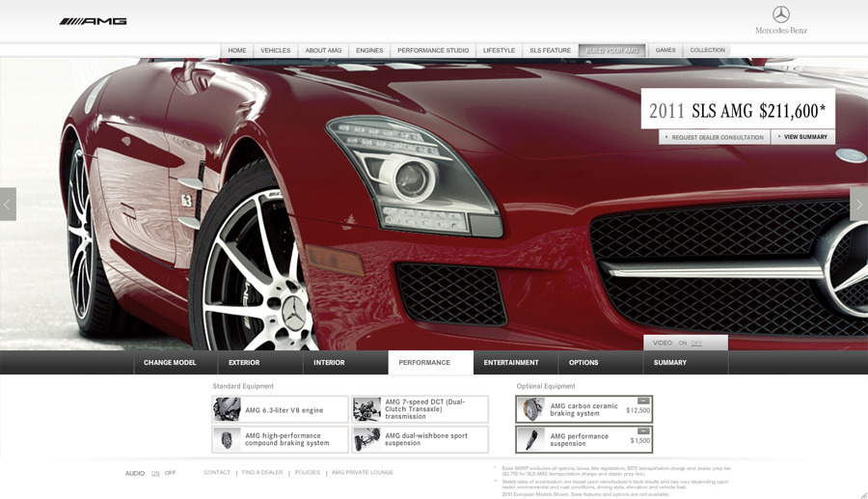
Task: Turn audio OFF
Action: pyautogui.click(x=170, y=474)
